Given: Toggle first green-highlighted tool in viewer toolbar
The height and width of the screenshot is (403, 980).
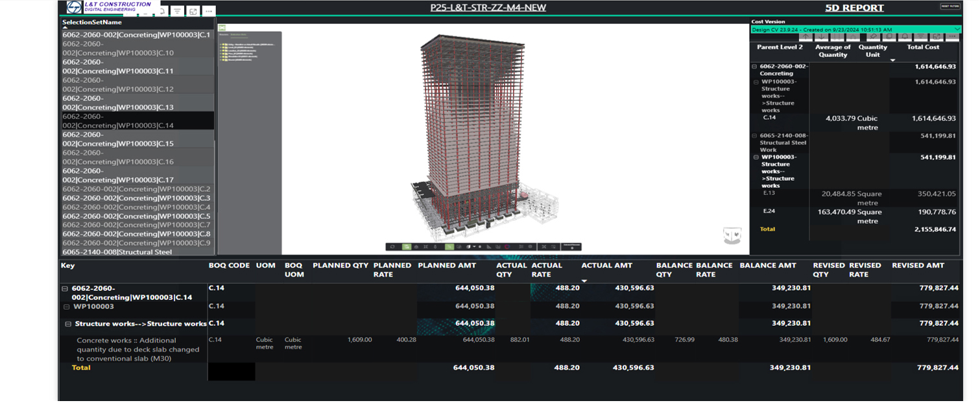Looking at the screenshot, I should (x=407, y=247).
